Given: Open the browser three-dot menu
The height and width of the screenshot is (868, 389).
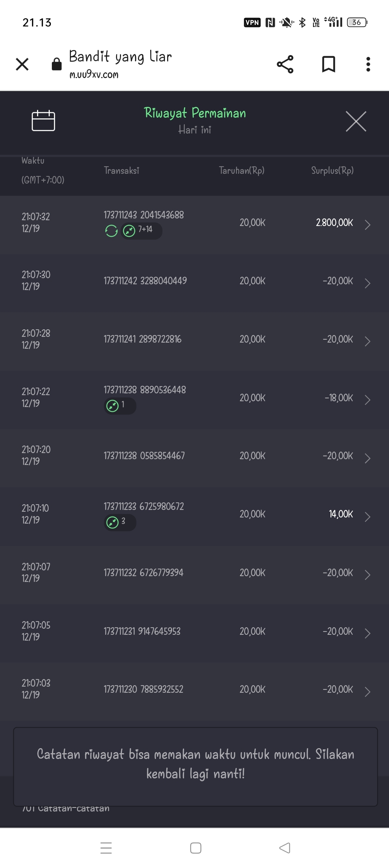Looking at the screenshot, I should 368,64.
